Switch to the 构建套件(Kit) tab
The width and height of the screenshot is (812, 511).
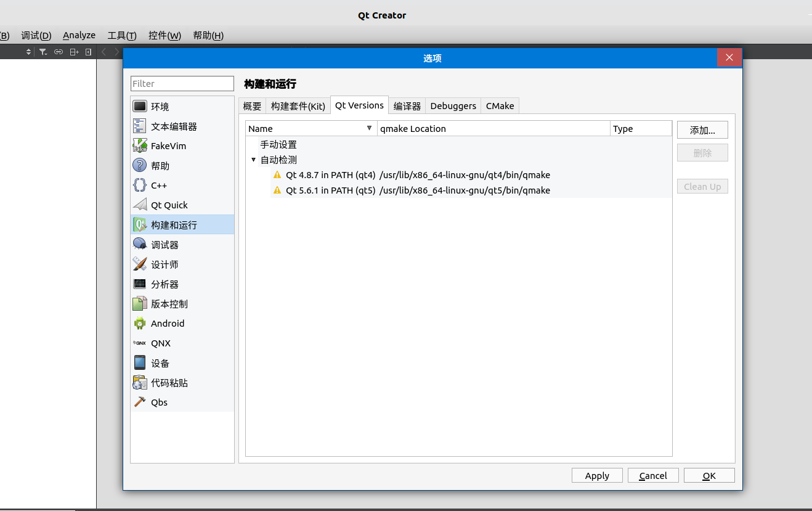(x=298, y=106)
